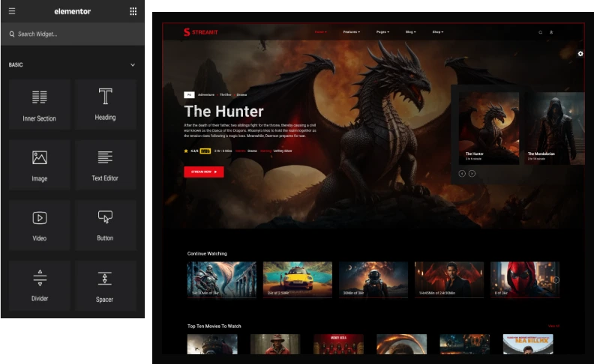Pick the Image widget
The width and height of the screenshot is (594, 364).
pos(40,165)
